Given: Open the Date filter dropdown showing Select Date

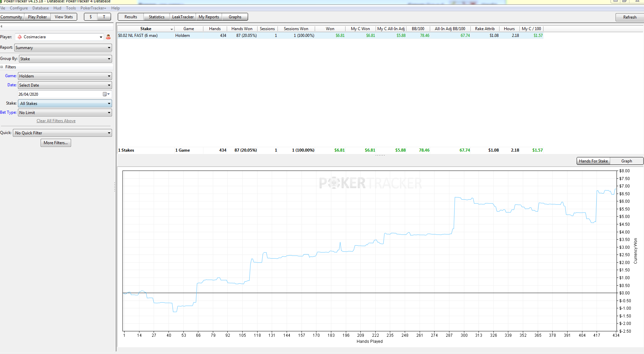Looking at the screenshot, I should [x=65, y=85].
